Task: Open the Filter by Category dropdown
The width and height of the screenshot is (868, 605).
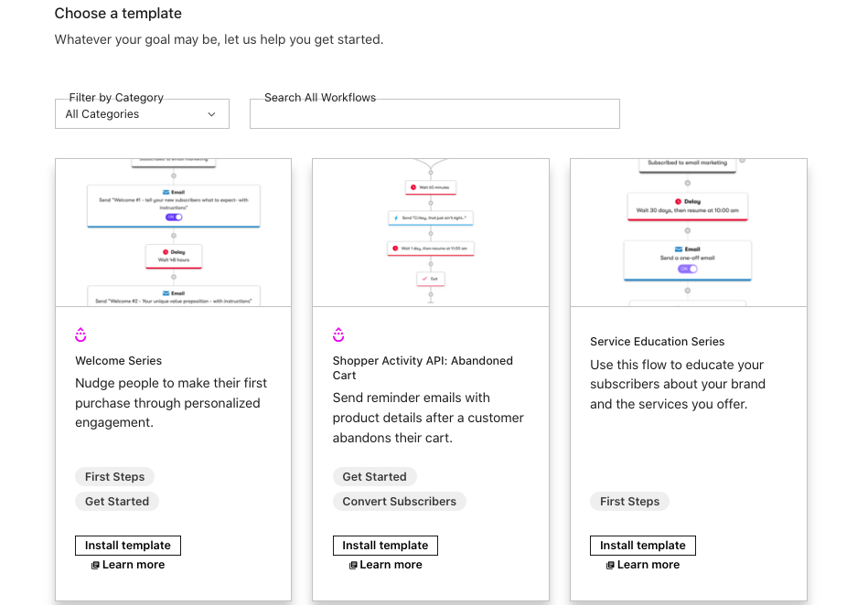Action: [x=142, y=114]
